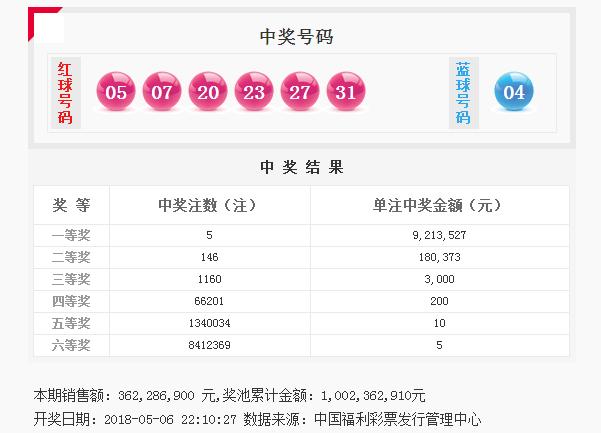
Task: Select the 奖等 column header
Action: click(71, 205)
